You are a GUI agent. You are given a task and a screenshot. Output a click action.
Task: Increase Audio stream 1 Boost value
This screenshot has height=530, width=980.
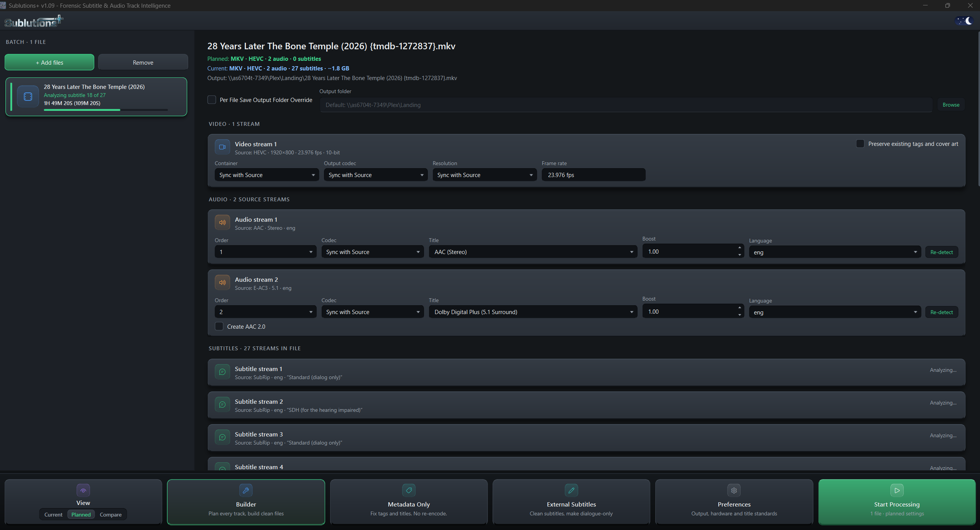point(739,247)
